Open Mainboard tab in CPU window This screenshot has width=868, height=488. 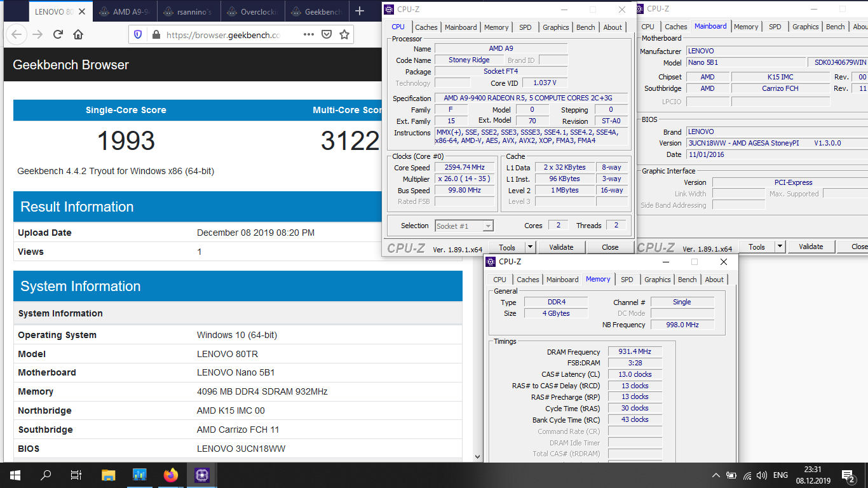point(461,27)
